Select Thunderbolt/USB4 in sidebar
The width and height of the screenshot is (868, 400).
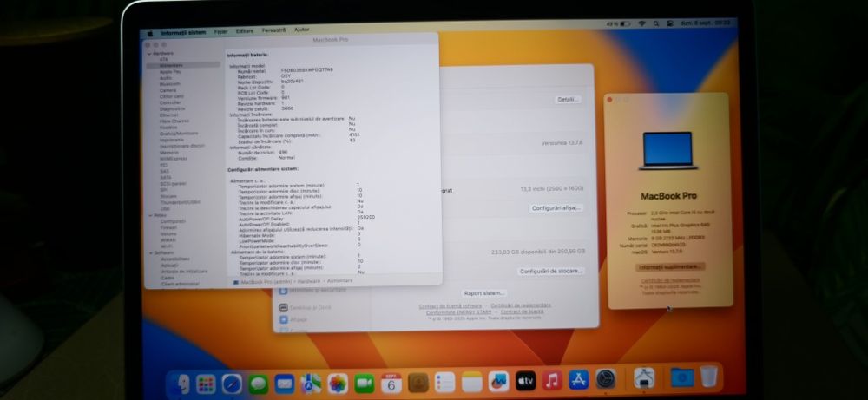point(181,202)
